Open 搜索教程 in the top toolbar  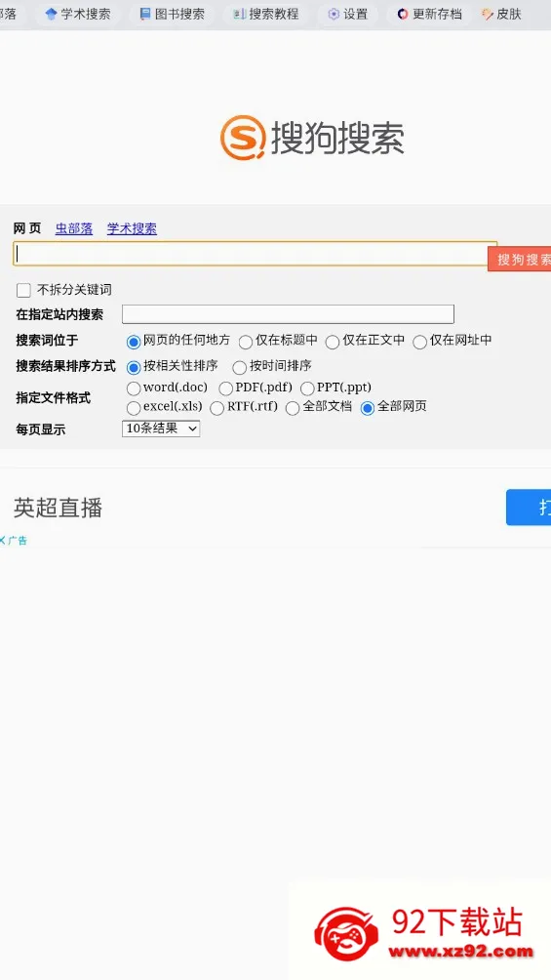tap(265, 14)
